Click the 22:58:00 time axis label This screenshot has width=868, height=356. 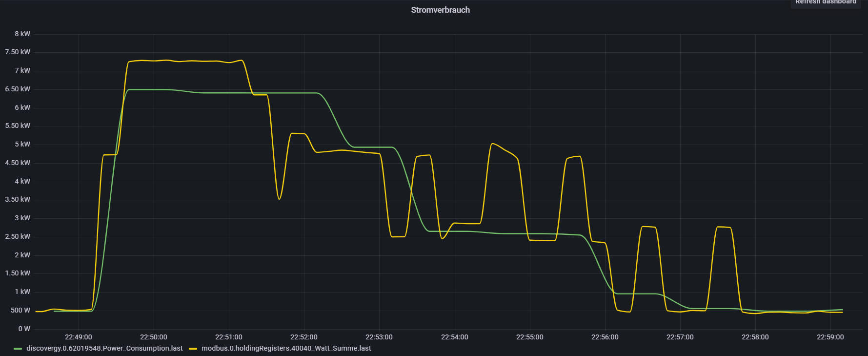point(755,337)
